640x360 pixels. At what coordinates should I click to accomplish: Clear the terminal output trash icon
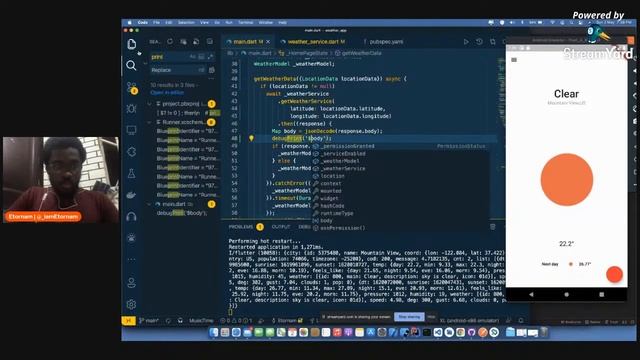click(x=493, y=227)
